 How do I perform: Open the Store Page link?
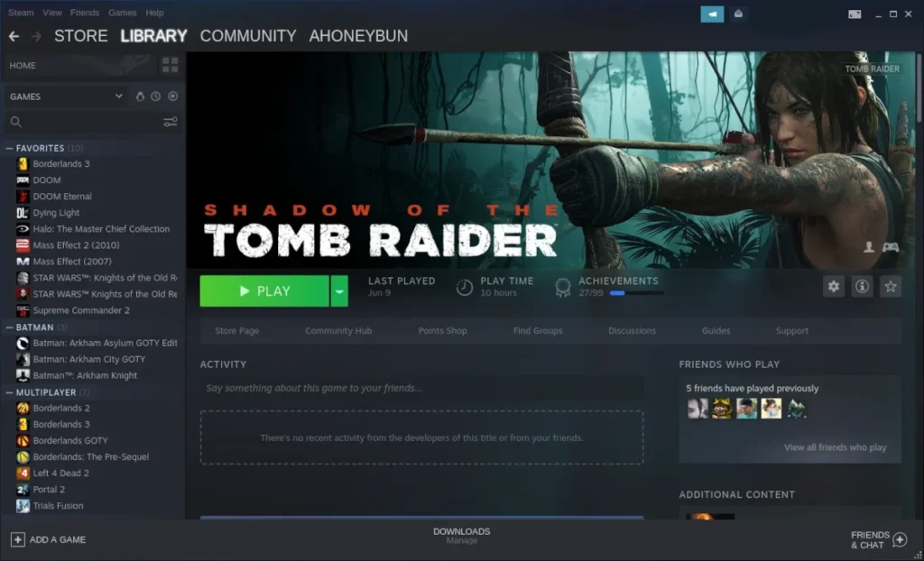click(237, 331)
